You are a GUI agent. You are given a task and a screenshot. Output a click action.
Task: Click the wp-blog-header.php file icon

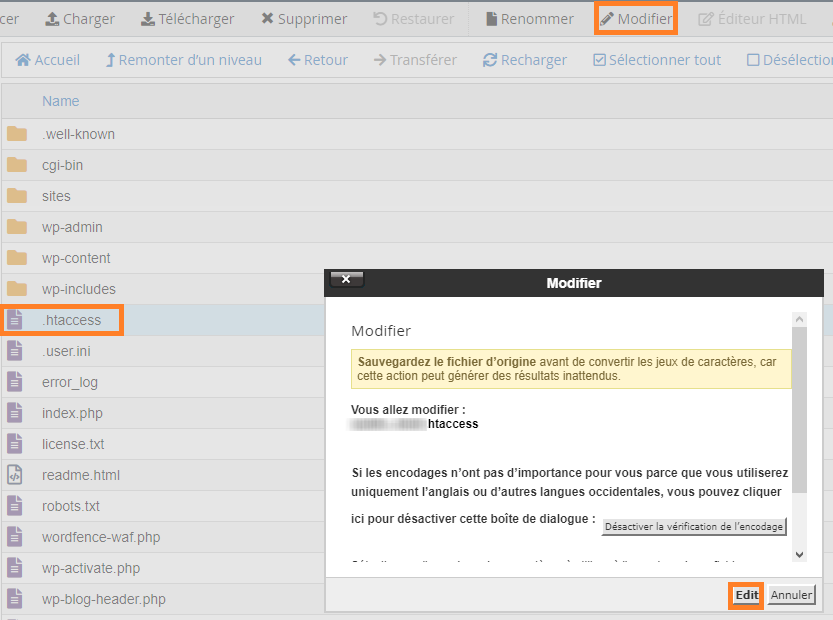pyautogui.click(x=15, y=599)
